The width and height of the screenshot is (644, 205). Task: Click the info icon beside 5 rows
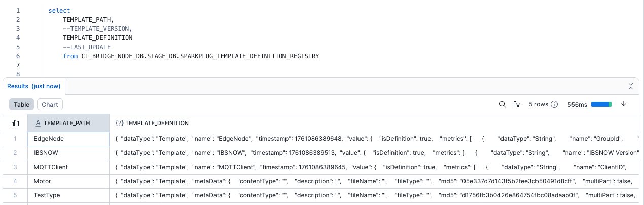coord(554,104)
